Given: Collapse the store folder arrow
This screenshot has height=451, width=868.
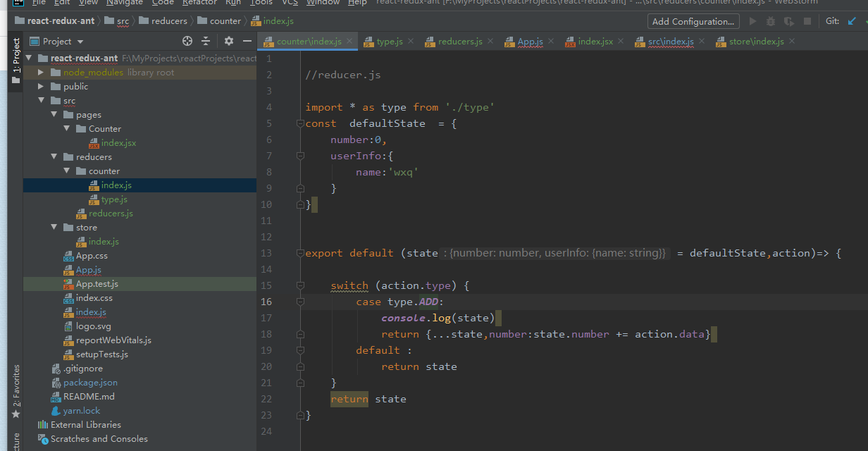Looking at the screenshot, I should (x=54, y=228).
